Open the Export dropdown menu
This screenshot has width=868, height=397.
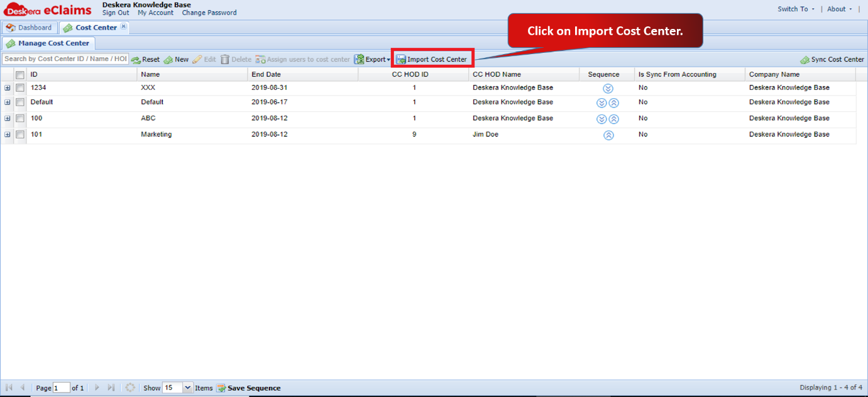372,60
